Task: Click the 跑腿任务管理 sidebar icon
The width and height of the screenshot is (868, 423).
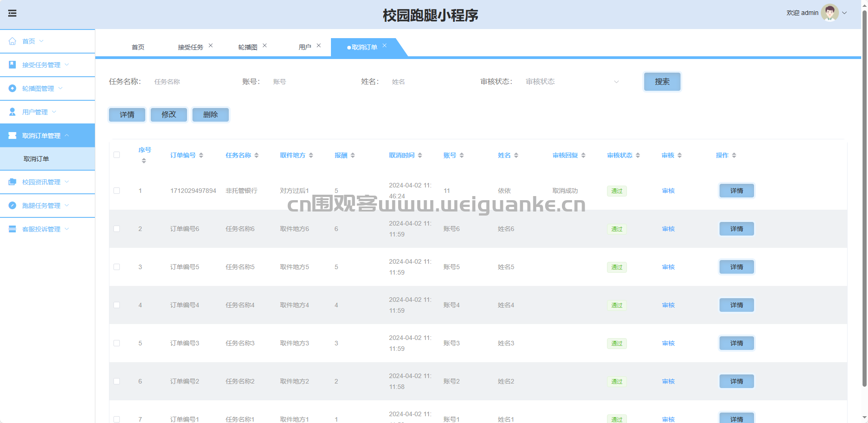Action: click(x=12, y=206)
